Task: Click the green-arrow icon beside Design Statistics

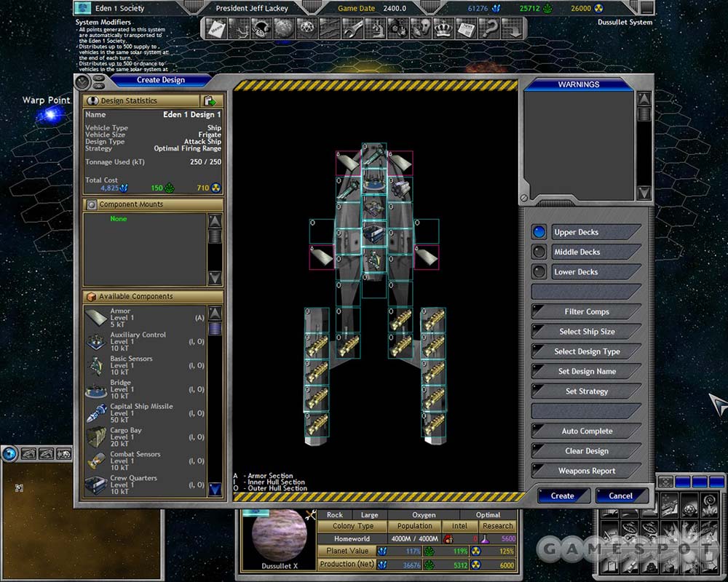Action: coord(211,101)
